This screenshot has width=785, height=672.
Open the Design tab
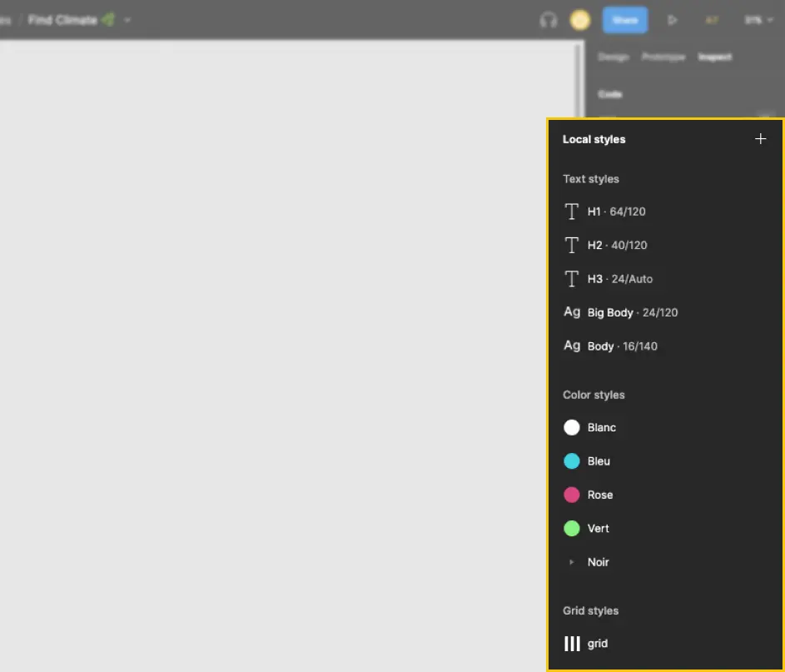[614, 57]
